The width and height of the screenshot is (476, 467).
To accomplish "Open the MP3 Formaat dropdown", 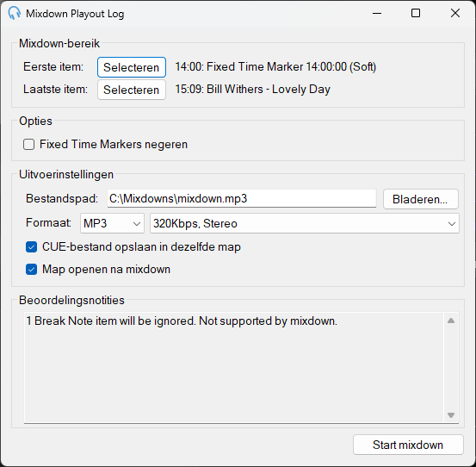I will (x=112, y=223).
